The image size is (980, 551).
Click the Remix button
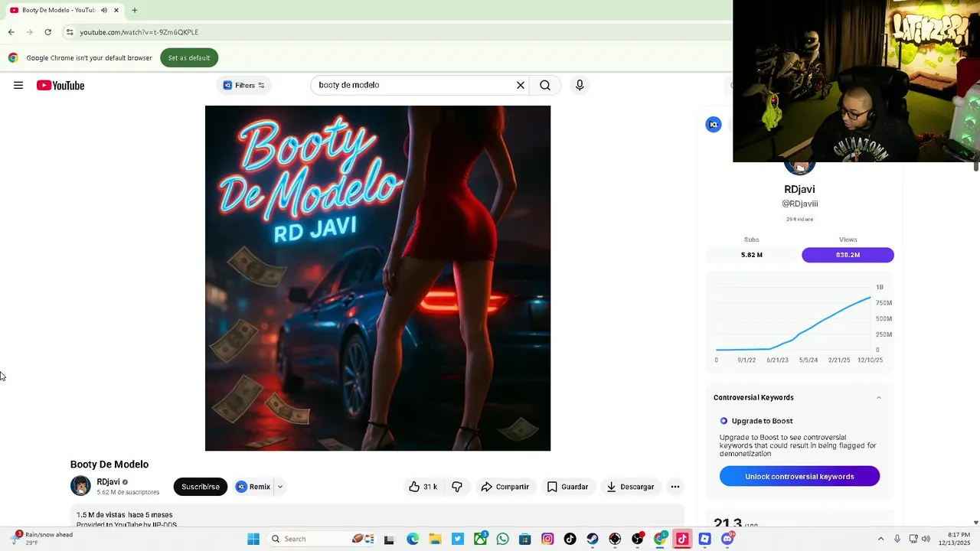tap(253, 487)
